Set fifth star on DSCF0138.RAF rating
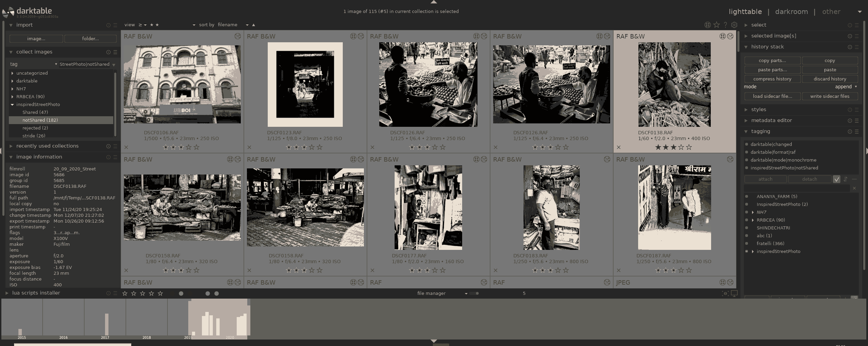 [x=689, y=147]
